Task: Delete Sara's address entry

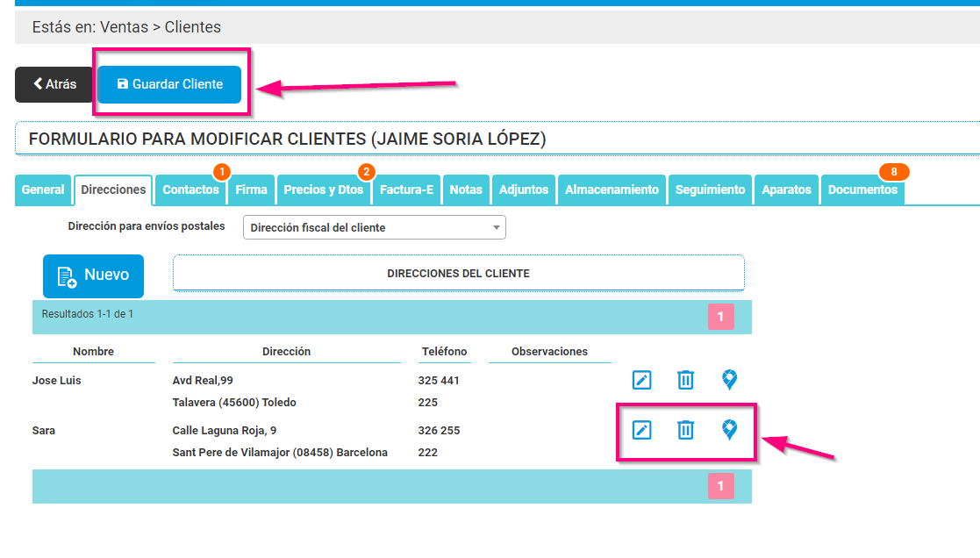Action: point(685,430)
